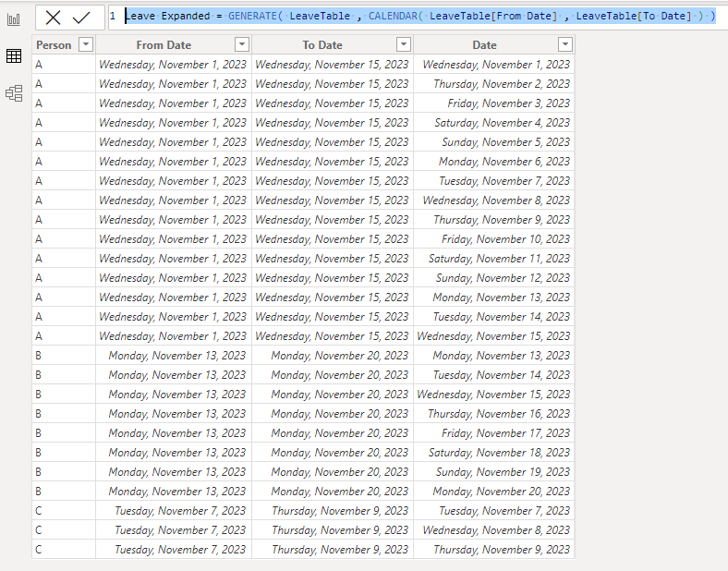Cancel the formula with X icon
This screenshot has width=728, height=571.
(x=53, y=18)
